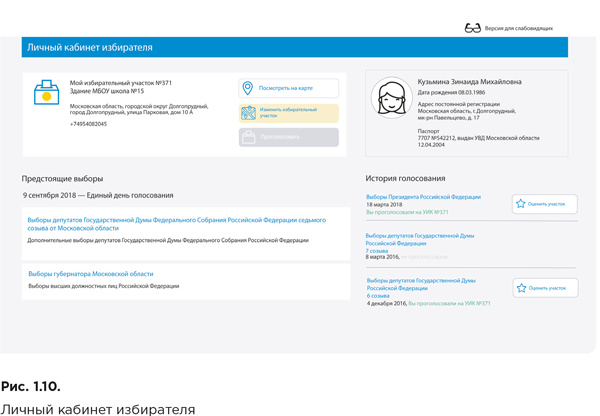600x416 pixels.
Task: Click 'Оценить участок' for the presidential election
Action: pos(546,203)
